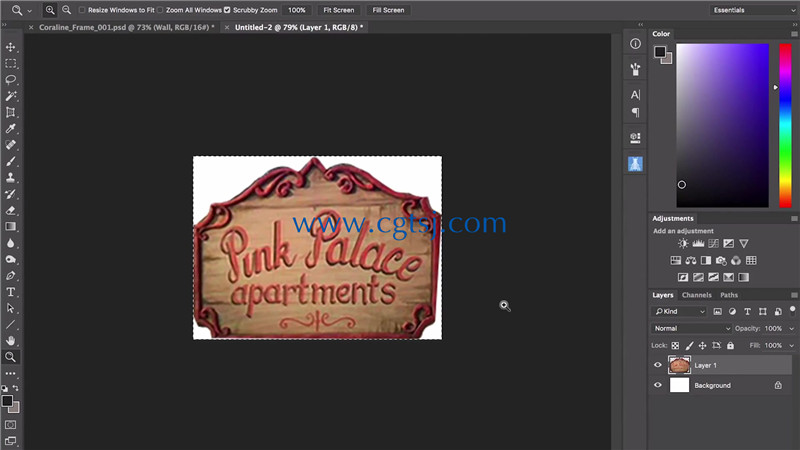The image size is (800, 450).
Task: Open the Opacity slider arrow
Action: click(x=791, y=329)
